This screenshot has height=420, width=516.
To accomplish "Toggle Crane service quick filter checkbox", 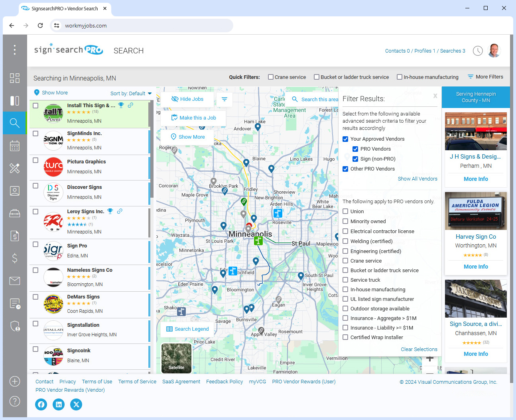I will coord(271,77).
